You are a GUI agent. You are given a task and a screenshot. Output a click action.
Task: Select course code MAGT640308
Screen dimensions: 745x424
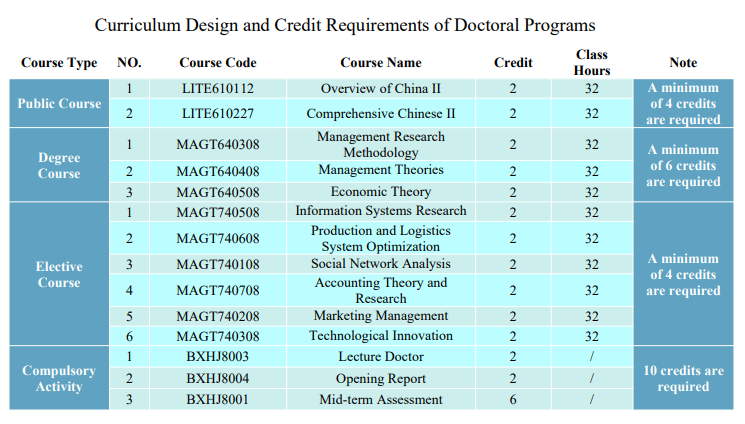217,145
